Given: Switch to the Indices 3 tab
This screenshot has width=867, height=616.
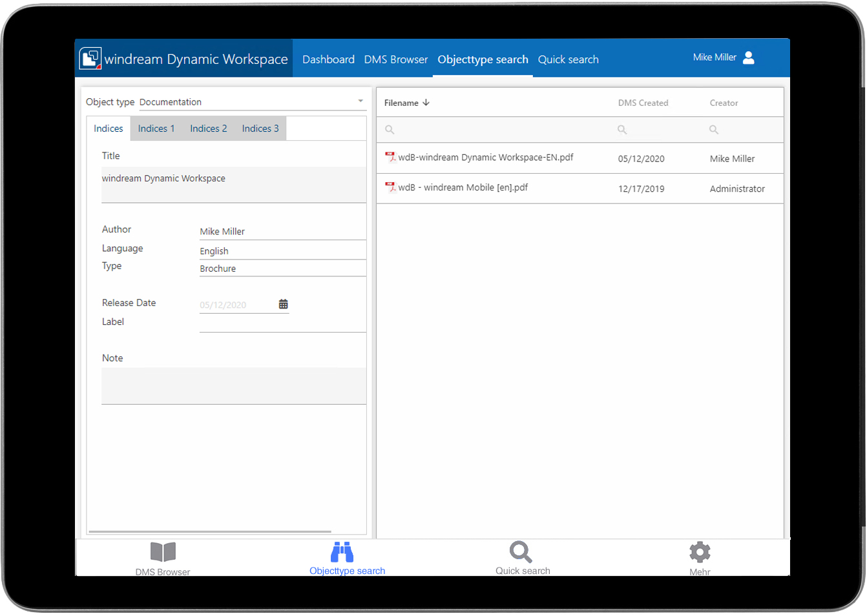Looking at the screenshot, I should tap(260, 128).
